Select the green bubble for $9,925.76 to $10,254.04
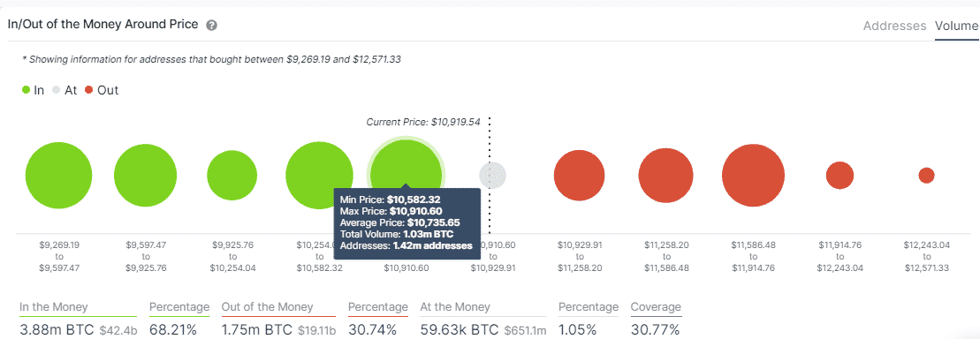The image size is (980, 339). click(232, 176)
